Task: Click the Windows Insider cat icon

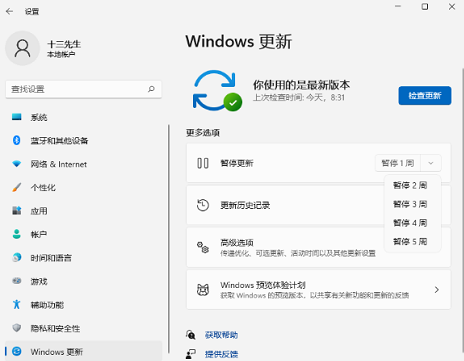Action: 203,290
